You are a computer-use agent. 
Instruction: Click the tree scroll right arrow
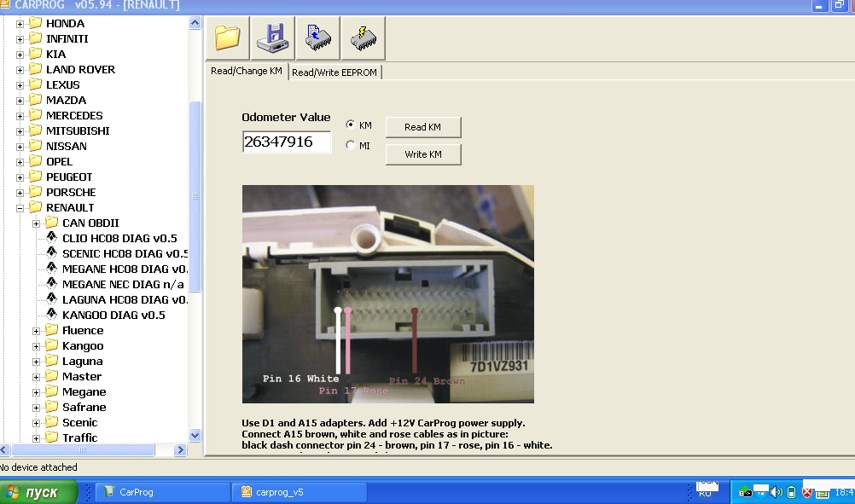pos(181,450)
